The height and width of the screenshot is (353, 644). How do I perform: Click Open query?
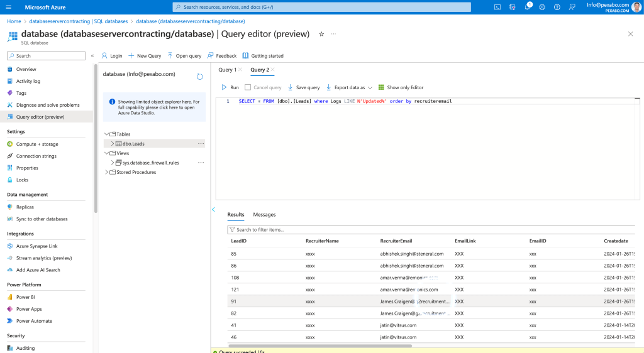click(184, 56)
